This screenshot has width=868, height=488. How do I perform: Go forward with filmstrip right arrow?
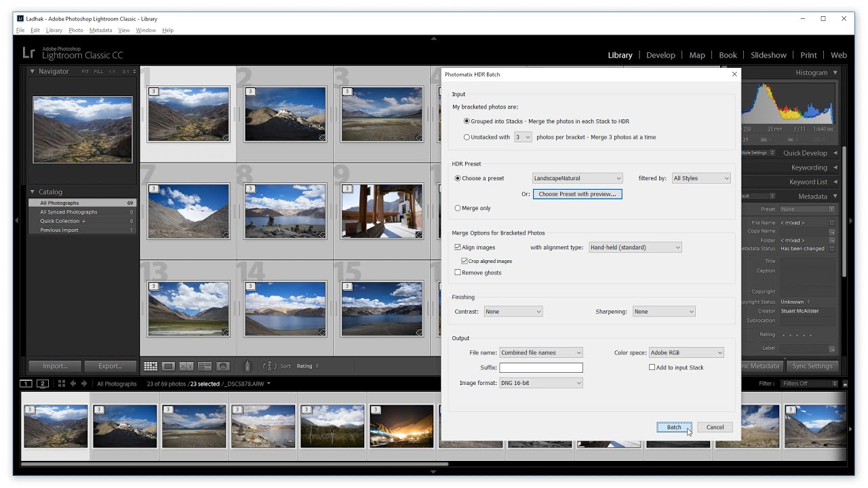tap(84, 384)
